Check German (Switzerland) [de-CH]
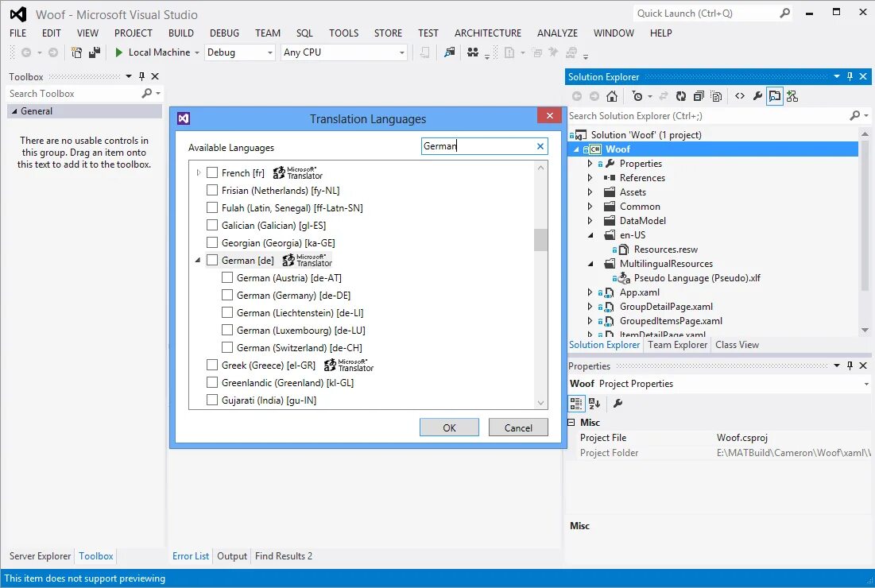 (227, 347)
